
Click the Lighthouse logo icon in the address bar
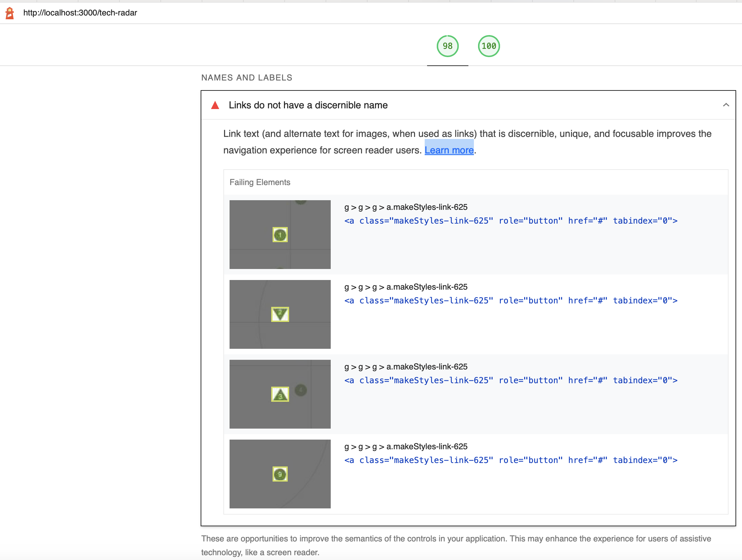pos(9,13)
